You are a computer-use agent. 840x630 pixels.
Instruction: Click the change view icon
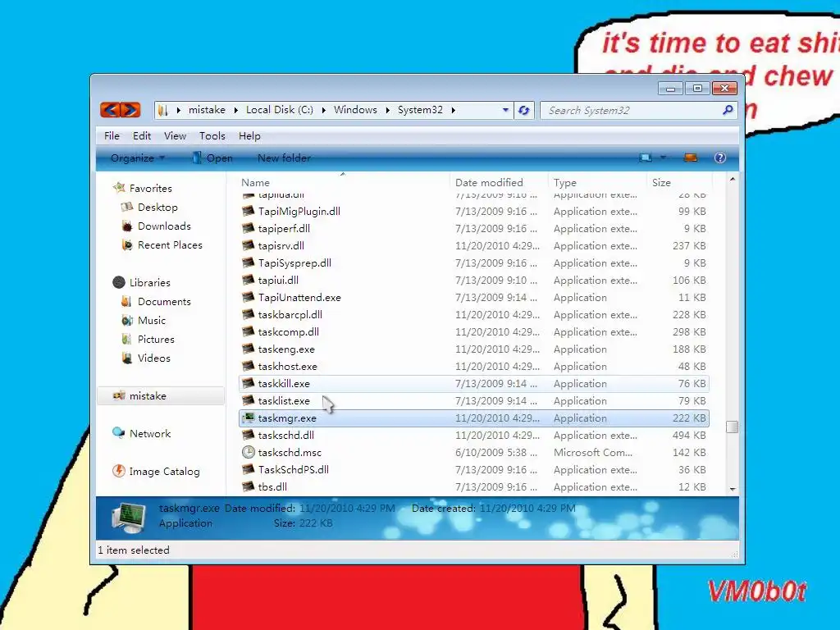tap(646, 157)
